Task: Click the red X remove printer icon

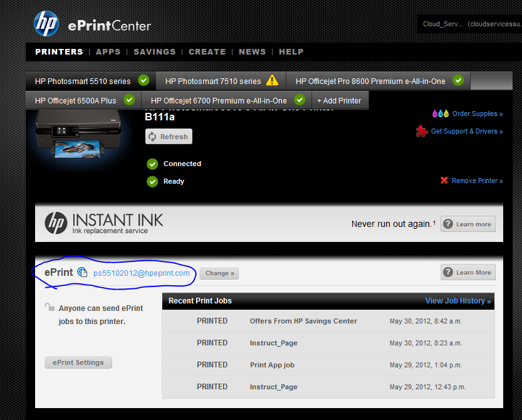Action: tap(444, 181)
